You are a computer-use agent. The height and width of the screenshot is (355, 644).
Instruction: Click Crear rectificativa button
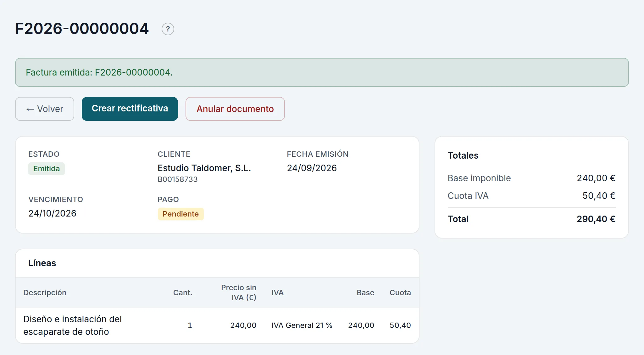tap(130, 109)
